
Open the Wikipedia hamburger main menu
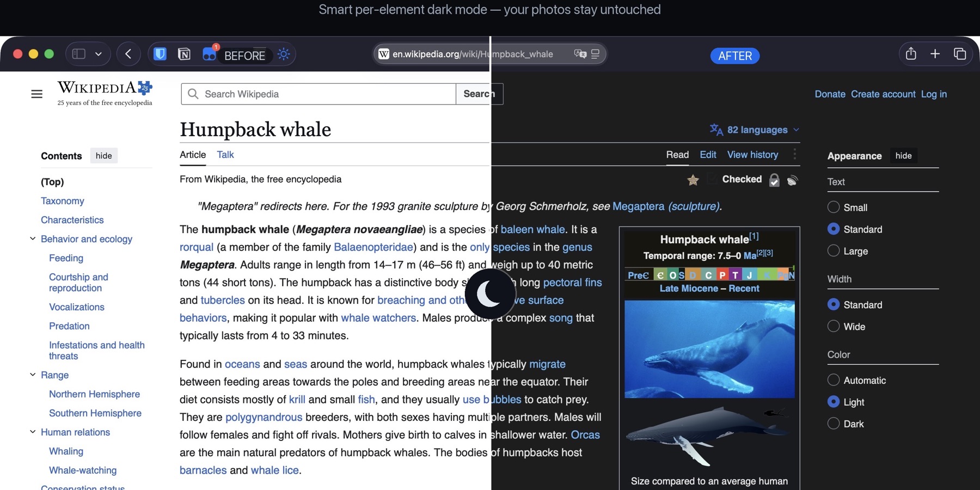36,94
